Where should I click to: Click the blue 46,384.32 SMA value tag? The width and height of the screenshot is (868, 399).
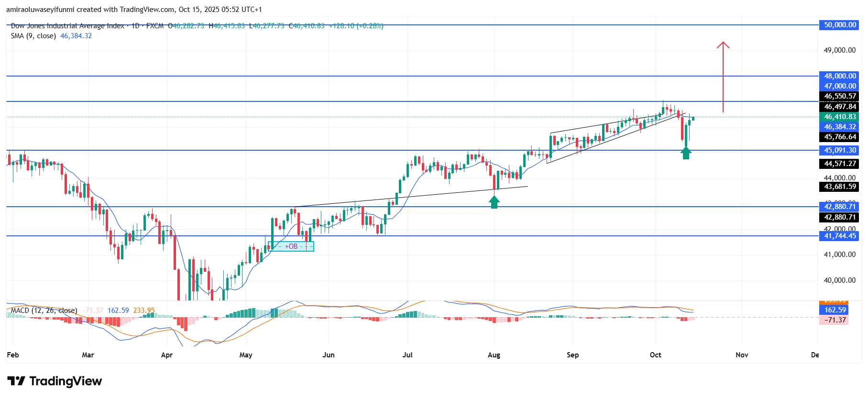[839, 127]
